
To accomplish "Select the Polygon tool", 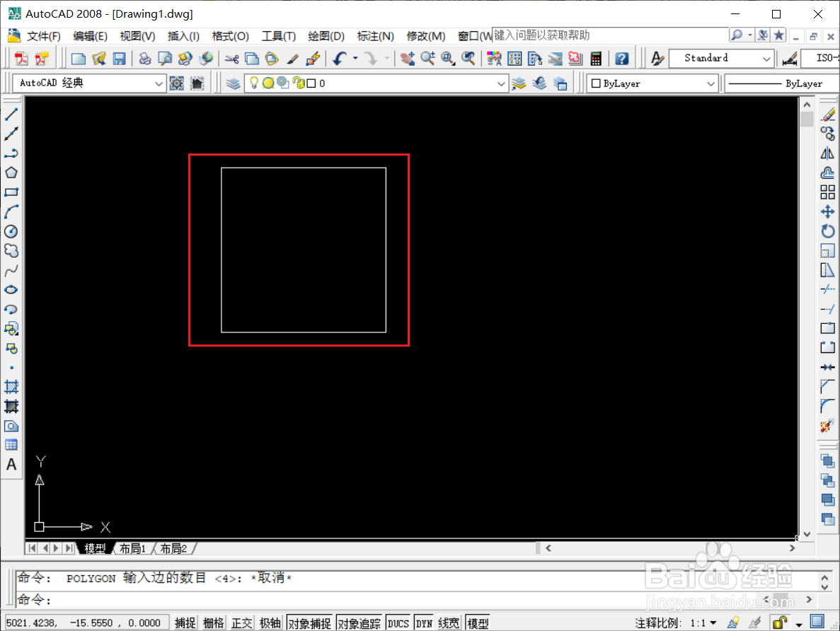I will [x=11, y=173].
